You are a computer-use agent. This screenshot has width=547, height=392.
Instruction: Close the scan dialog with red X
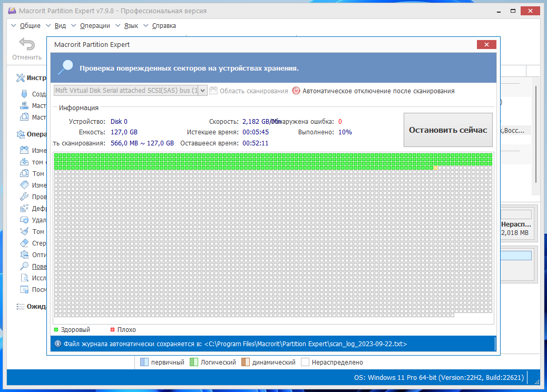(486, 44)
